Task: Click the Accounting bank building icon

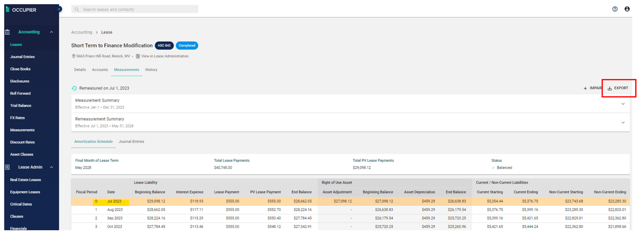Action: pos(7,32)
